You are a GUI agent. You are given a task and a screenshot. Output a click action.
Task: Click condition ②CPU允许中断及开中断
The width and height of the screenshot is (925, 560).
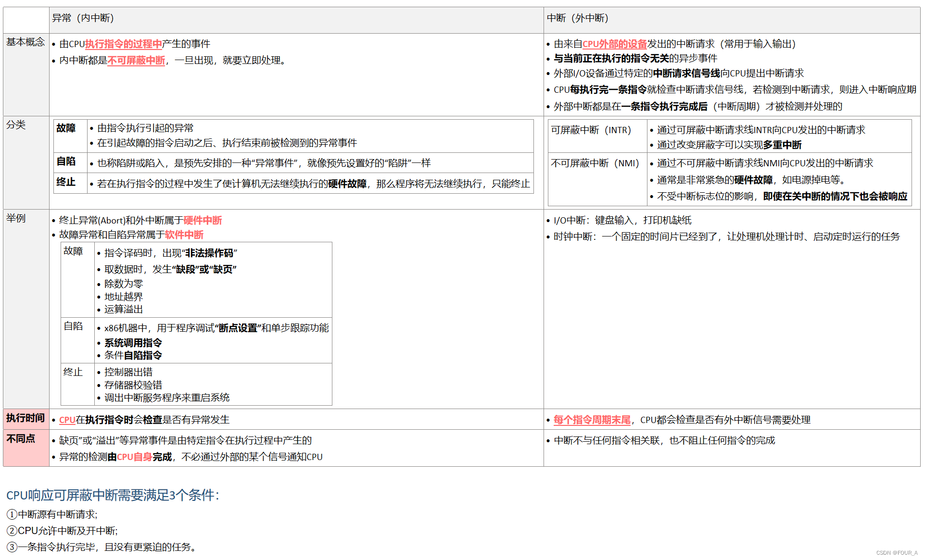(x=62, y=531)
